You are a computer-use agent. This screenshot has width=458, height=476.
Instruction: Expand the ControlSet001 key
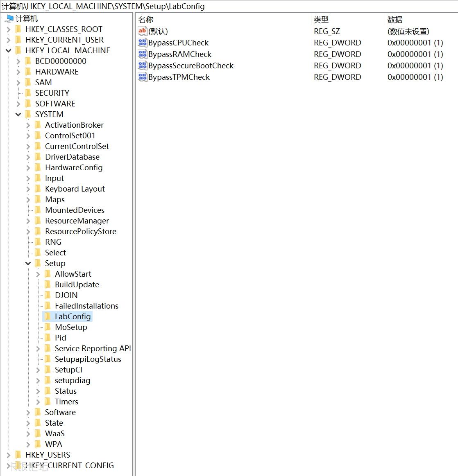click(28, 136)
